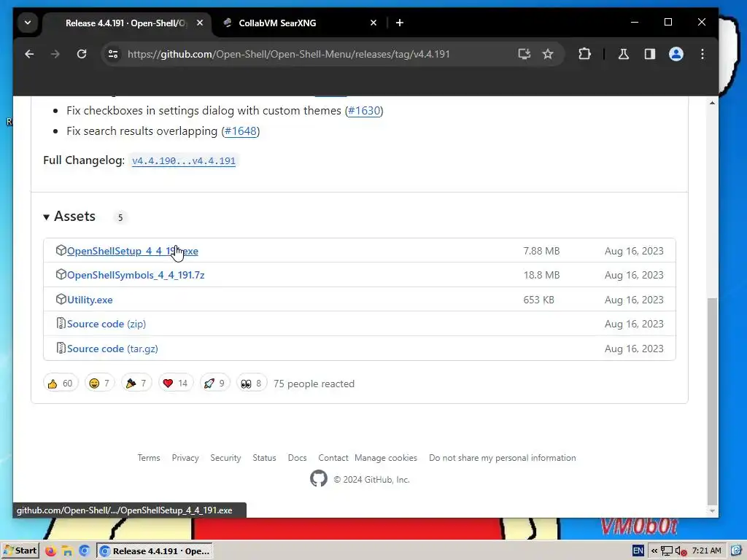Click file icon beside Source code (tar.gz)
This screenshot has width=747, height=560.
(x=61, y=348)
